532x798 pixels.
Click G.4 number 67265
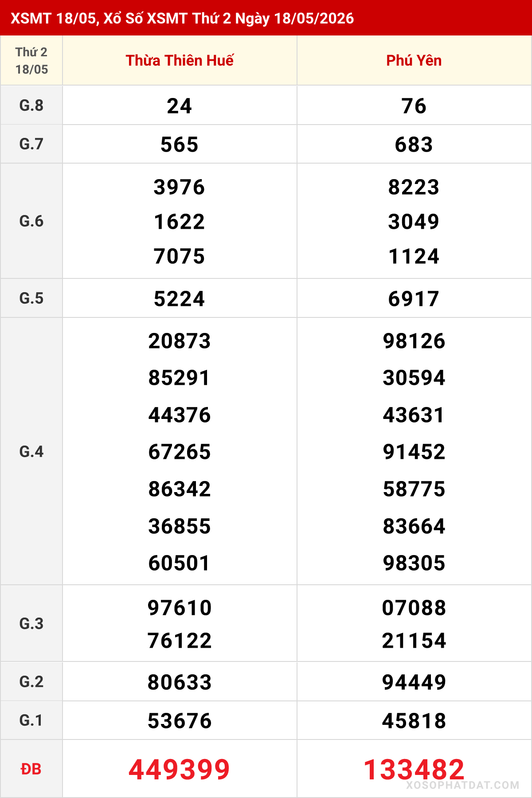tap(180, 452)
